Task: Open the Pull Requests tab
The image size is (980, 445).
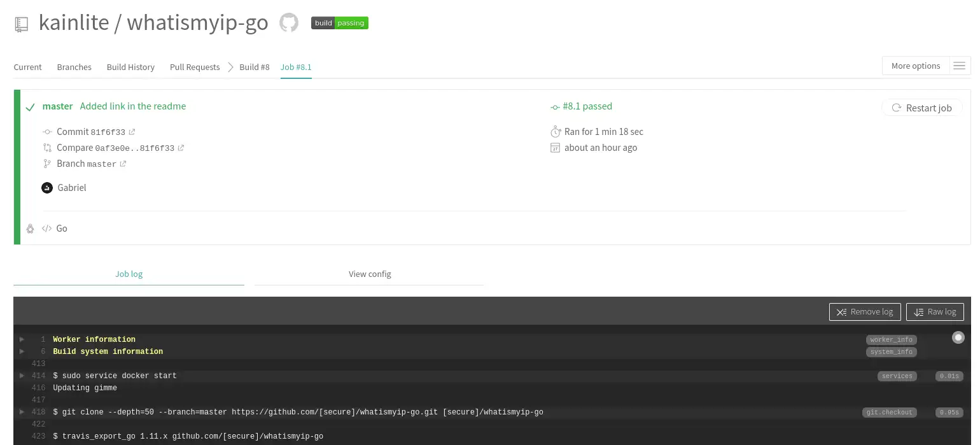Action: (195, 67)
